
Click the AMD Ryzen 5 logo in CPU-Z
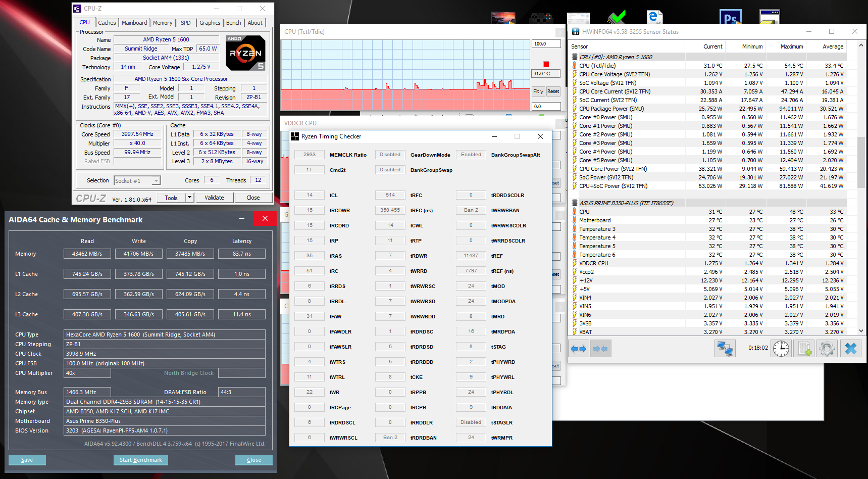click(245, 53)
